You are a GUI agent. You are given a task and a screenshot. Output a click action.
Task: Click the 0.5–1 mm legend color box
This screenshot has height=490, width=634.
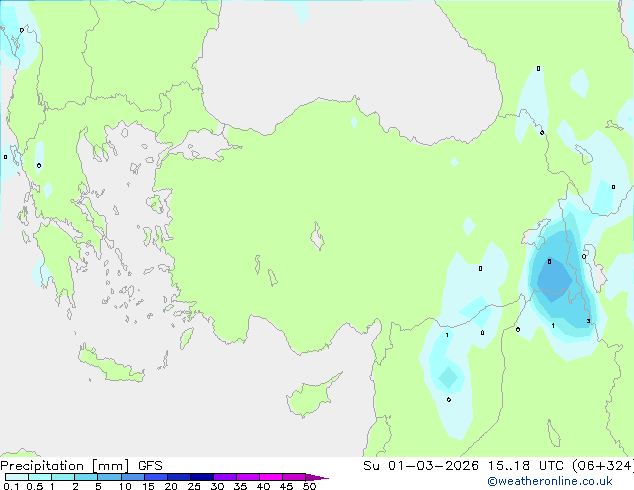[40, 477]
